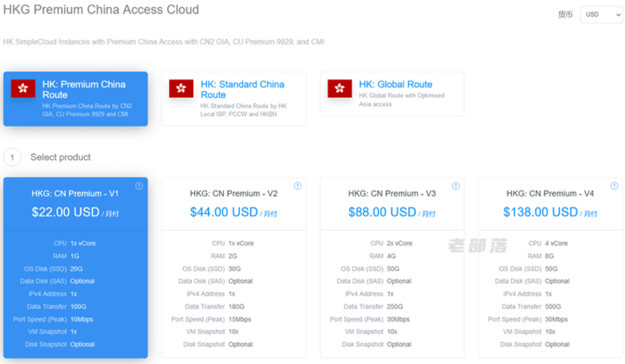Open help icon on CN Premium V1 card
625x364 pixels.
[139, 186]
